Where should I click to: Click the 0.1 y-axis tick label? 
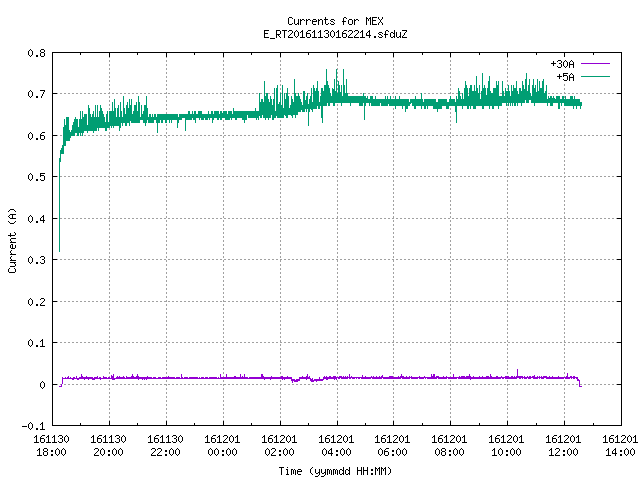[36, 343]
